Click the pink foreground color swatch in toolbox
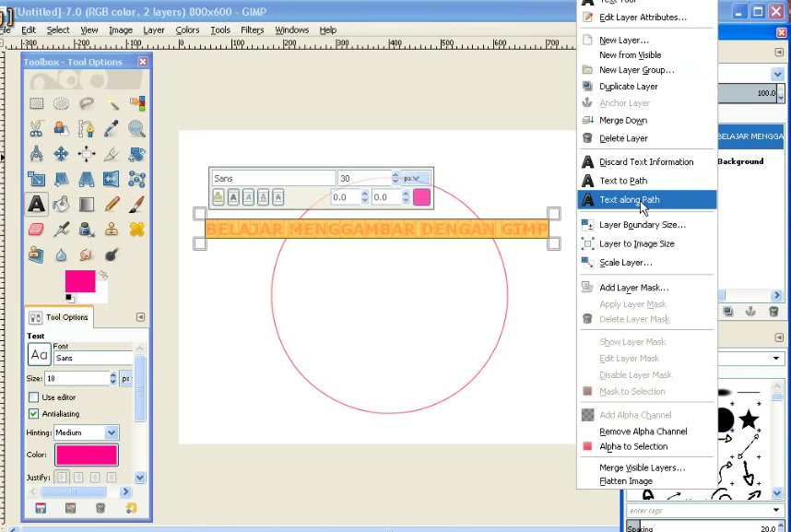Screen dimensions: 791x532 (x=79, y=281)
